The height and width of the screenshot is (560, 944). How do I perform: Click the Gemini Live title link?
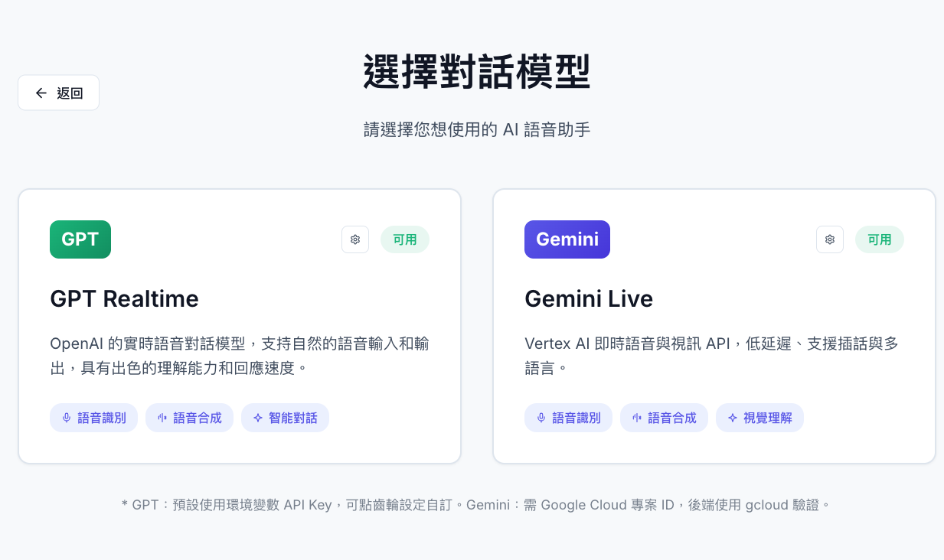coord(589,299)
